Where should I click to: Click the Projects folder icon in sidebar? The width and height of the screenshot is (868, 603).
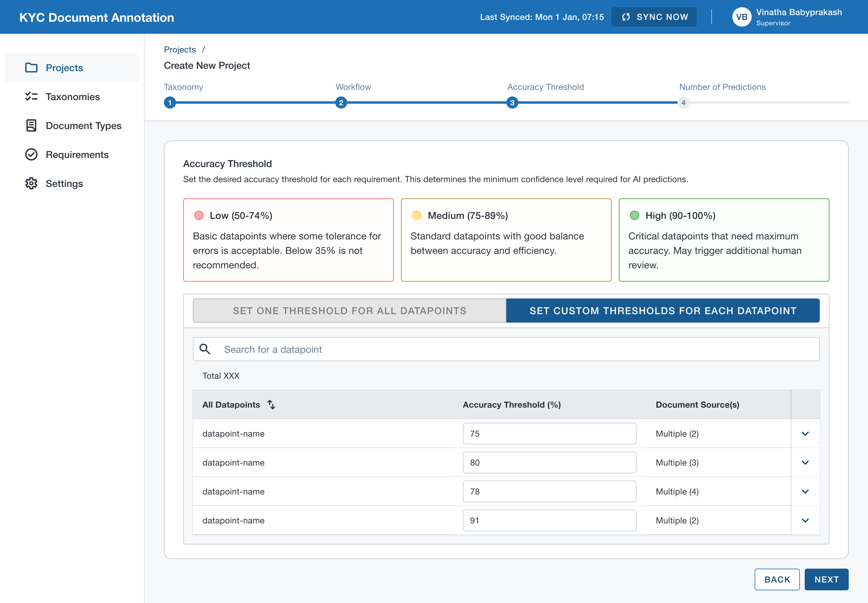coord(31,68)
